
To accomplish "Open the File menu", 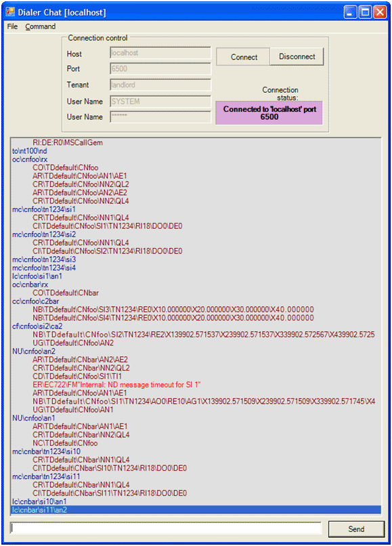I will (12, 26).
